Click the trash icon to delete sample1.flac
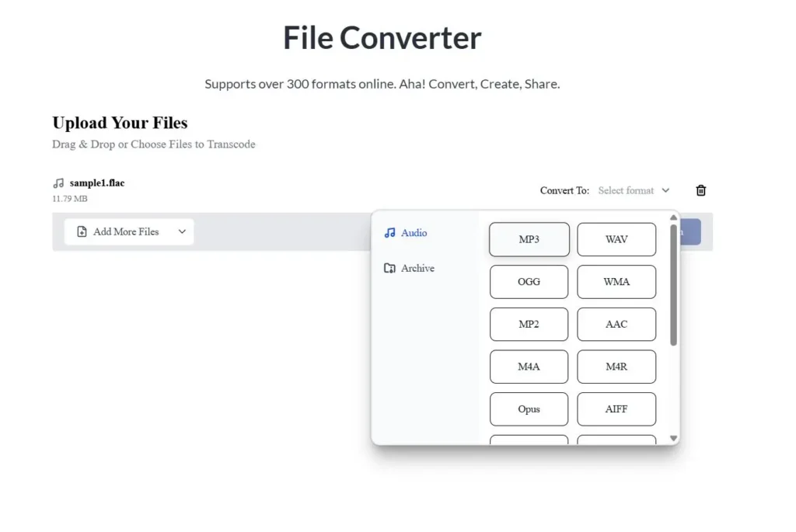Screen dimensions: 796x532 coord(700,190)
